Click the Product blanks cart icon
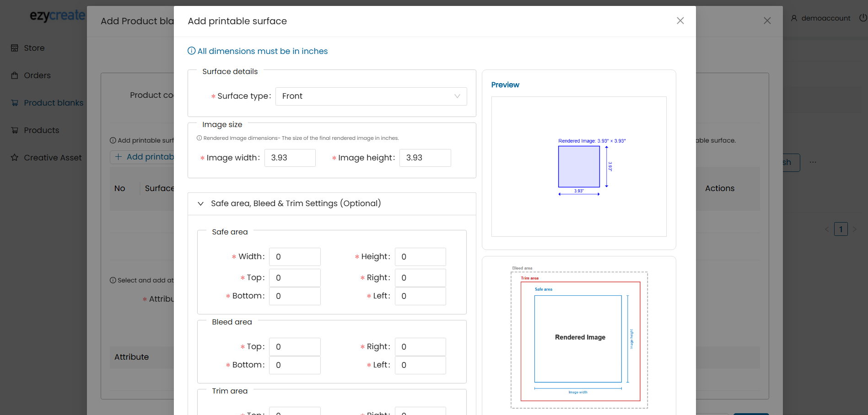The height and width of the screenshot is (415, 868). (15, 103)
